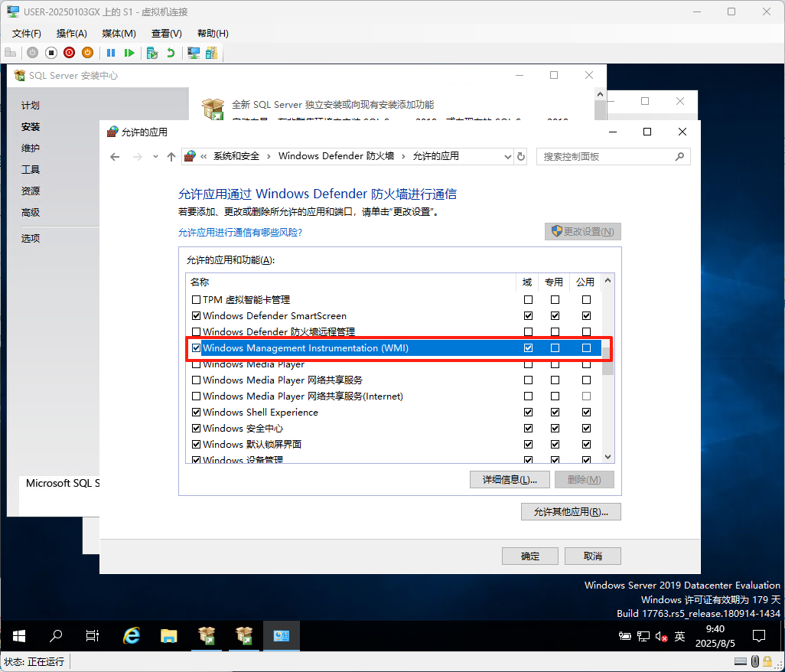The image size is (785, 672).
Task: Click the Ctrl+Alt+Delete toolbar icon
Action: pos(11,53)
